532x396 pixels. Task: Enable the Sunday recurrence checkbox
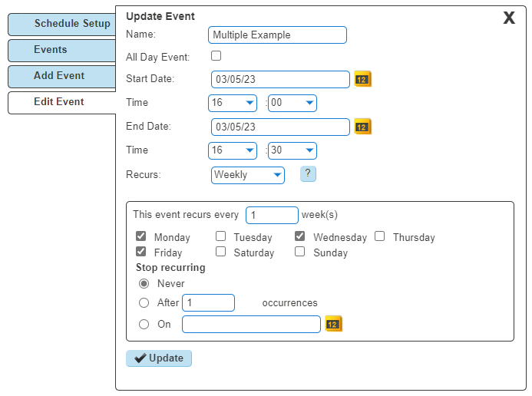pos(299,252)
